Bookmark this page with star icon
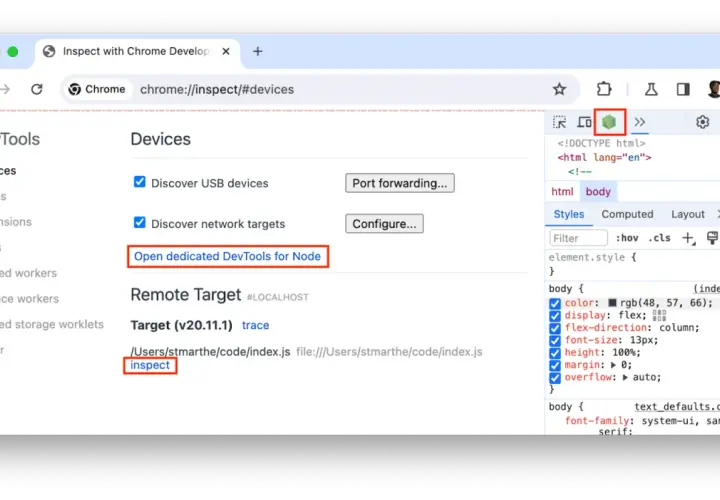This screenshot has width=720, height=500. click(559, 89)
